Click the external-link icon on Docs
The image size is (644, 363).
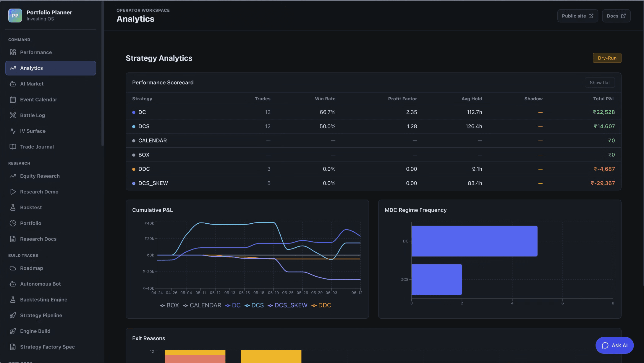tap(623, 16)
